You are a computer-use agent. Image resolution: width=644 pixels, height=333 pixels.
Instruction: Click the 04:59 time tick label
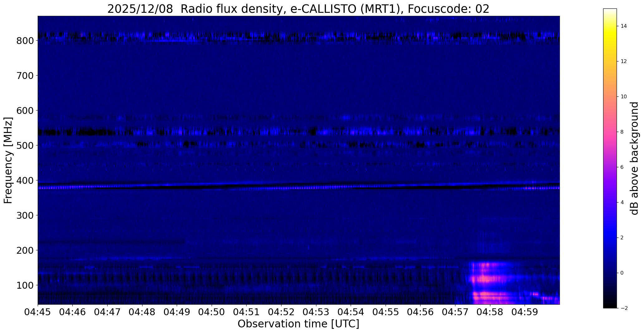pyautogui.click(x=525, y=312)
